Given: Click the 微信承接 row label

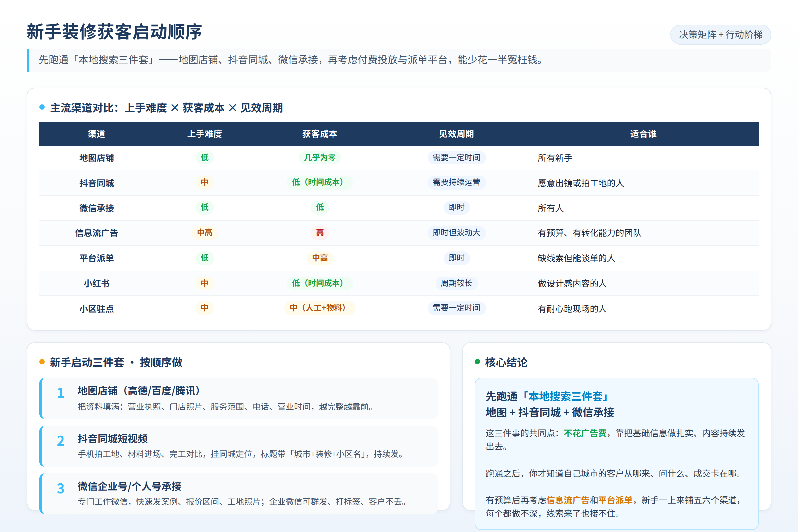Looking at the screenshot, I should point(97,208).
